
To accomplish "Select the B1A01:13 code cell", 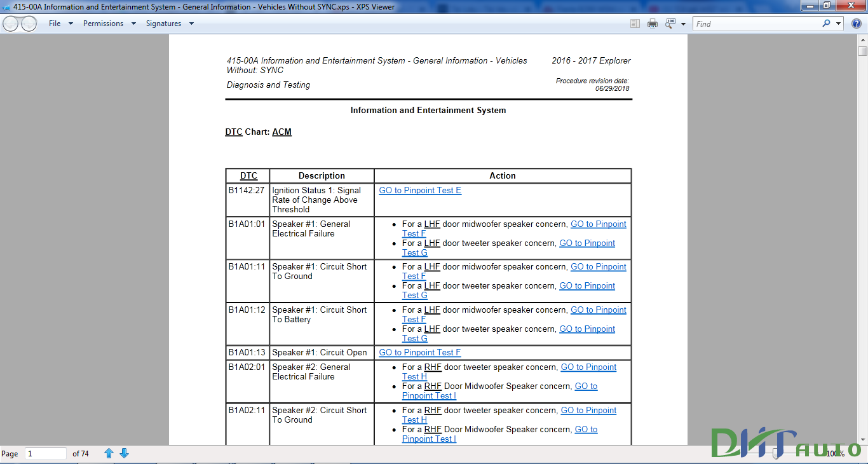I will [x=247, y=353].
